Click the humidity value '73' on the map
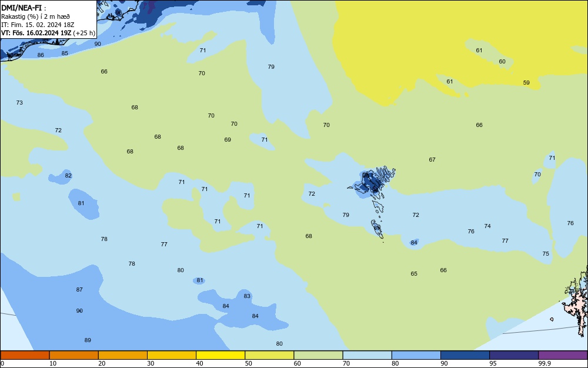The width and height of the screenshot is (588, 368). 19,103
